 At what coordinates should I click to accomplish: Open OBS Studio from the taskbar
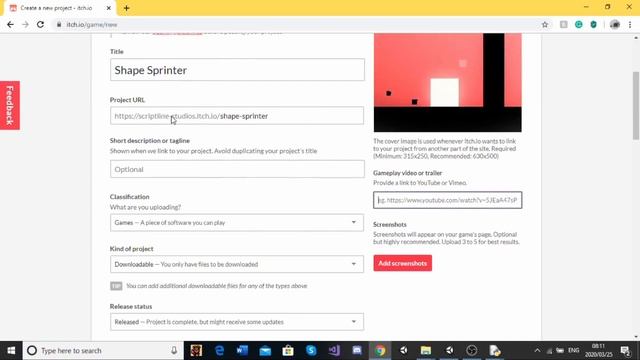[472, 351]
